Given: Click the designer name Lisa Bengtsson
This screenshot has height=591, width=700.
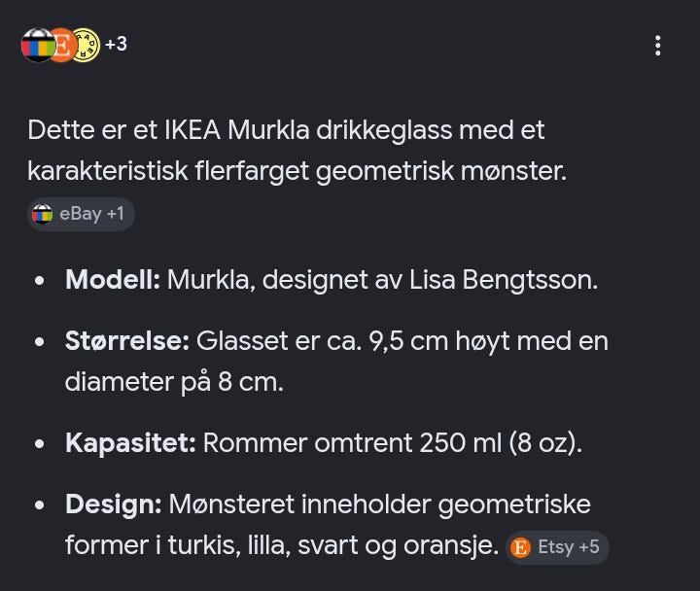Looking at the screenshot, I should click(x=504, y=280).
